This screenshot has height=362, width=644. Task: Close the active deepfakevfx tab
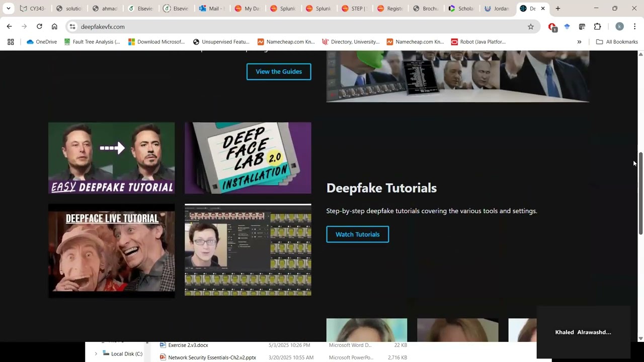(x=543, y=9)
